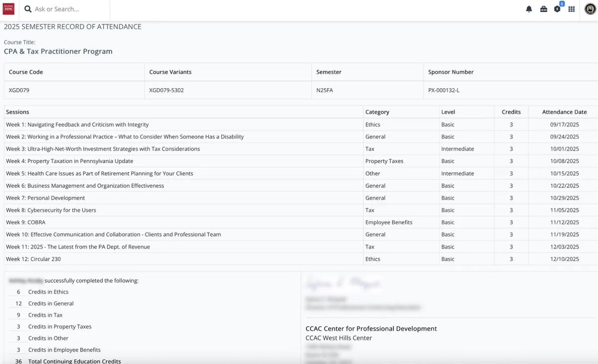Click the magnifying glass search icon
Viewport: 598px width, 364px height.
[28, 9]
